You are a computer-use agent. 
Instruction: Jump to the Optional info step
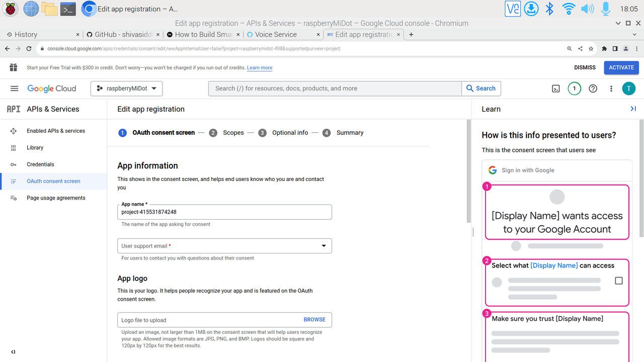(284, 133)
